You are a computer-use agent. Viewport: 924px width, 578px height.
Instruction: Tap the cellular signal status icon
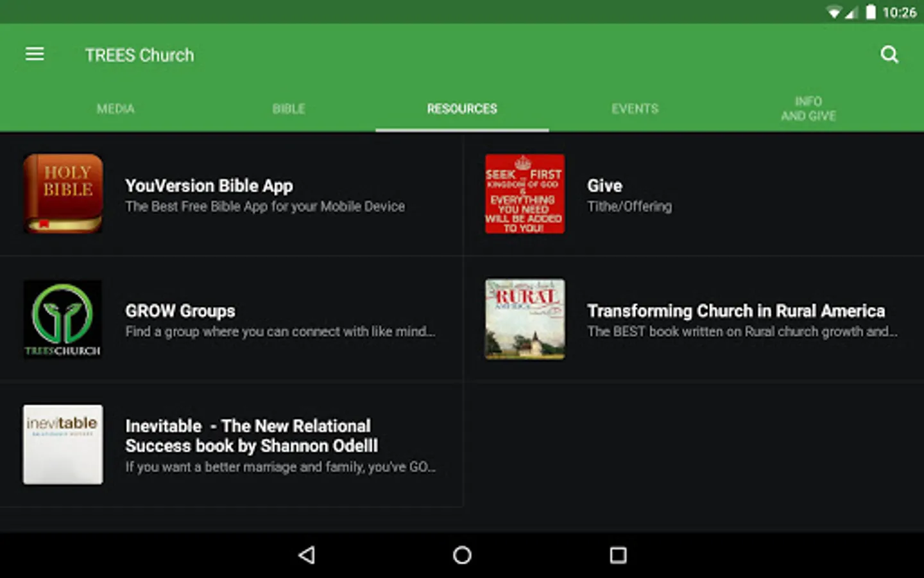(851, 12)
